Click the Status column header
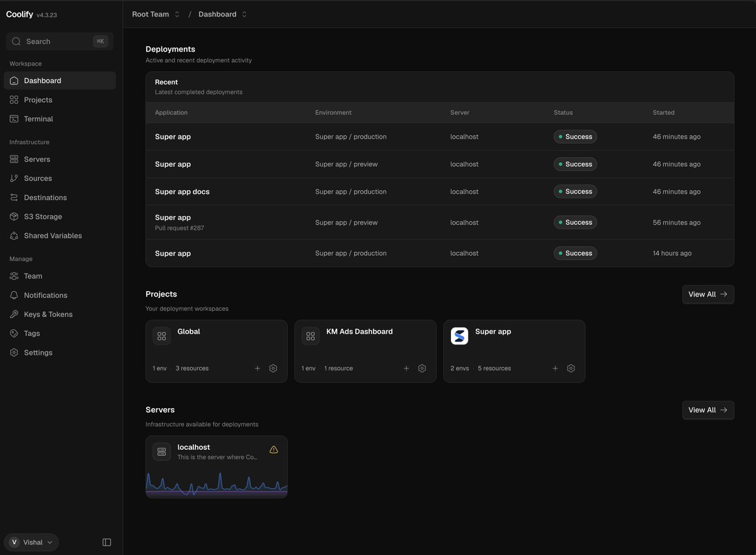 tap(563, 113)
